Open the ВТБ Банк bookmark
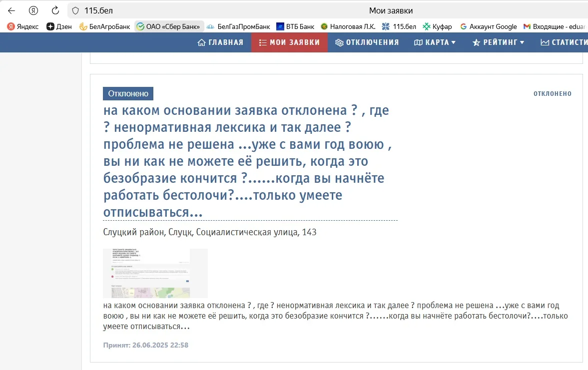This screenshot has height=370, width=588. coord(295,26)
